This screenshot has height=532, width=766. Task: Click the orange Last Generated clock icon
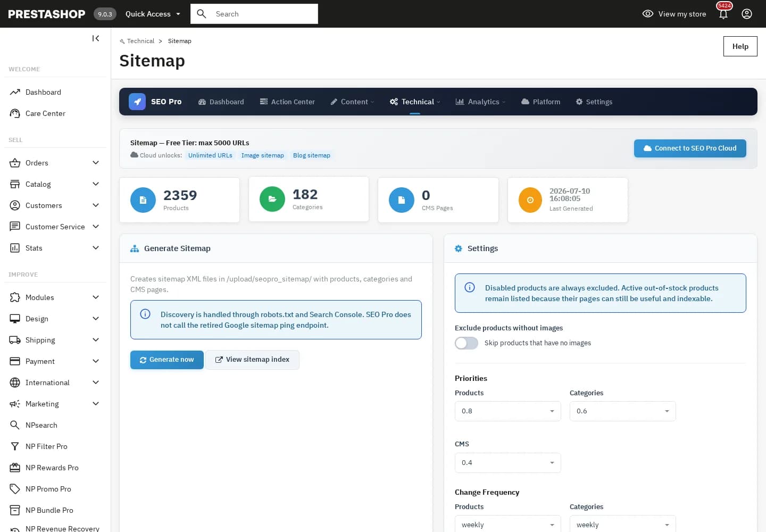[x=530, y=200]
